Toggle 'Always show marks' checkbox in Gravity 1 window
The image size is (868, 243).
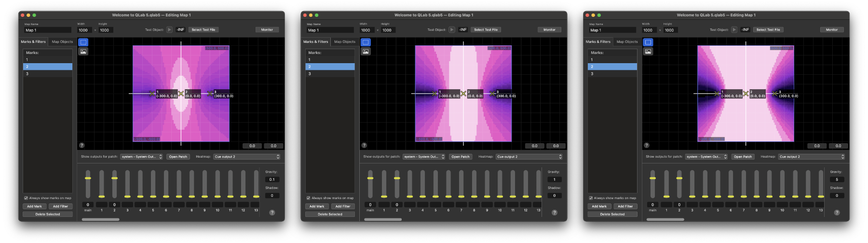(x=309, y=198)
